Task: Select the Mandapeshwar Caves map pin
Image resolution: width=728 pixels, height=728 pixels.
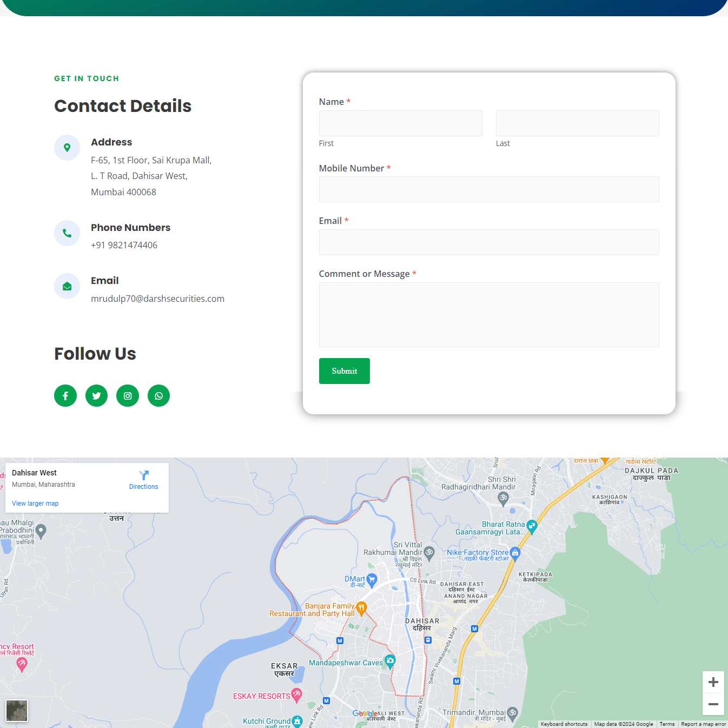Action: pyautogui.click(x=390, y=661)
